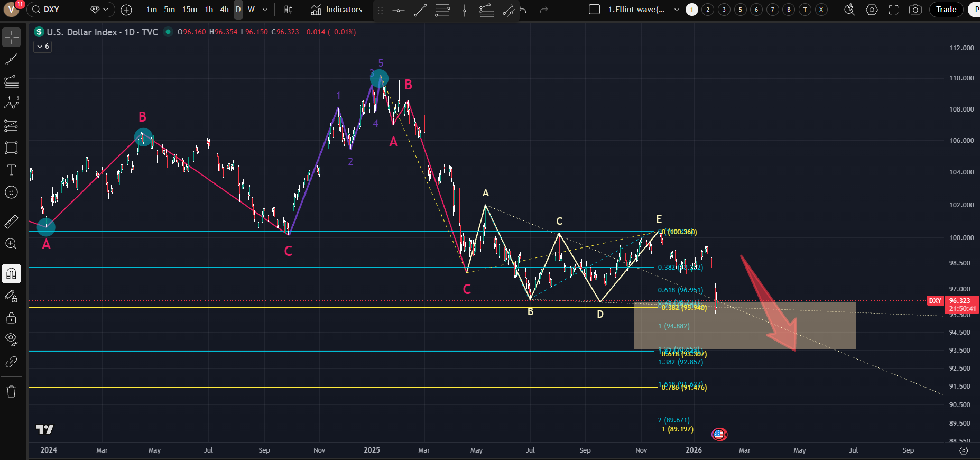Screen dimensions: 980x460
Task: Enter fullscreen chart mode
Action: (893, 10)
